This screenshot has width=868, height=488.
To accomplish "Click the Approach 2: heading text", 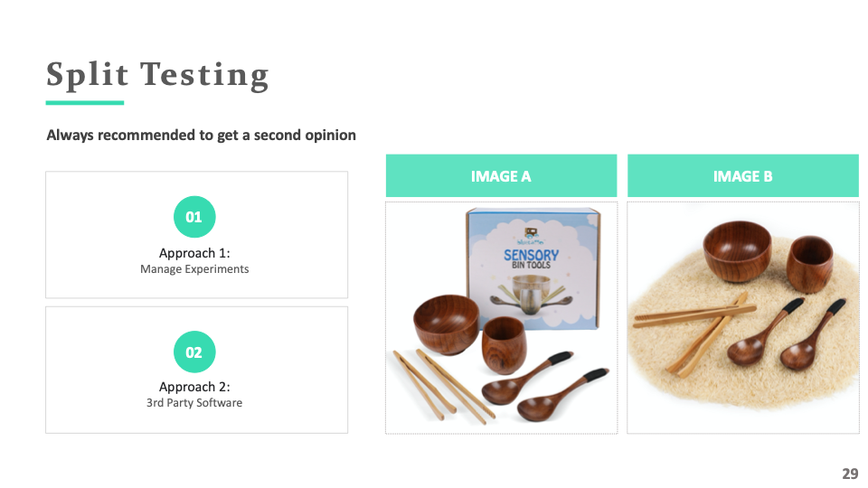I will point(194,387).
